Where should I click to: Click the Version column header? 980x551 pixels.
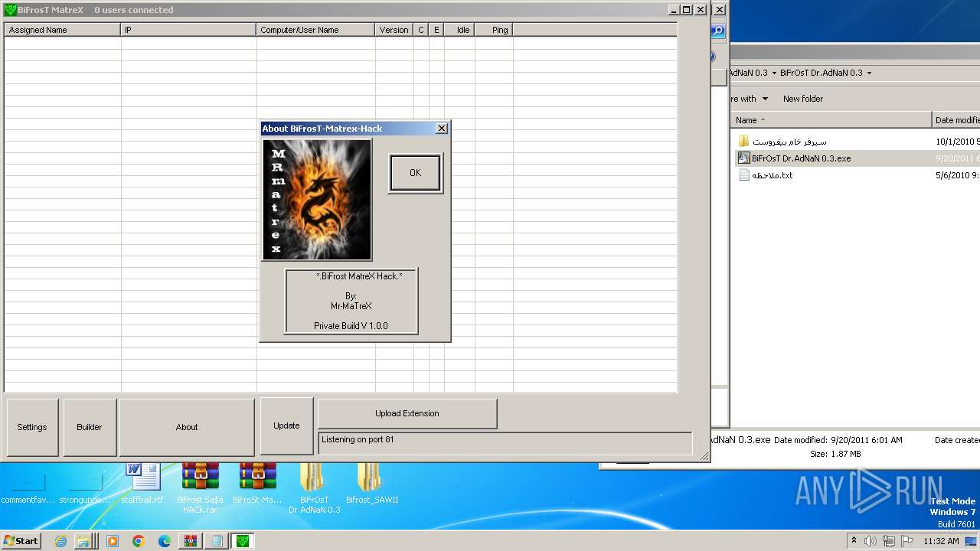[394, 30]
